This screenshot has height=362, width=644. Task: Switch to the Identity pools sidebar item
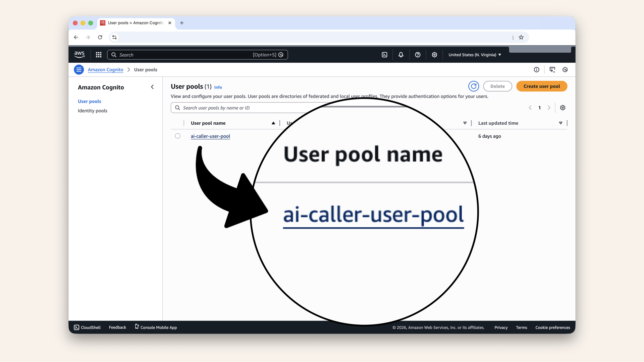92,111
